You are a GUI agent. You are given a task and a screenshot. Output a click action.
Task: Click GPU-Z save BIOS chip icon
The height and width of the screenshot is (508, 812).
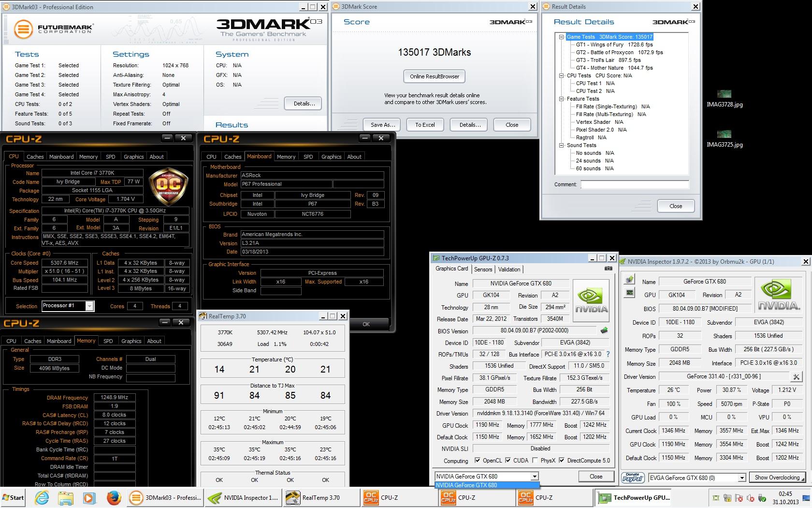(x=604, y=331)
